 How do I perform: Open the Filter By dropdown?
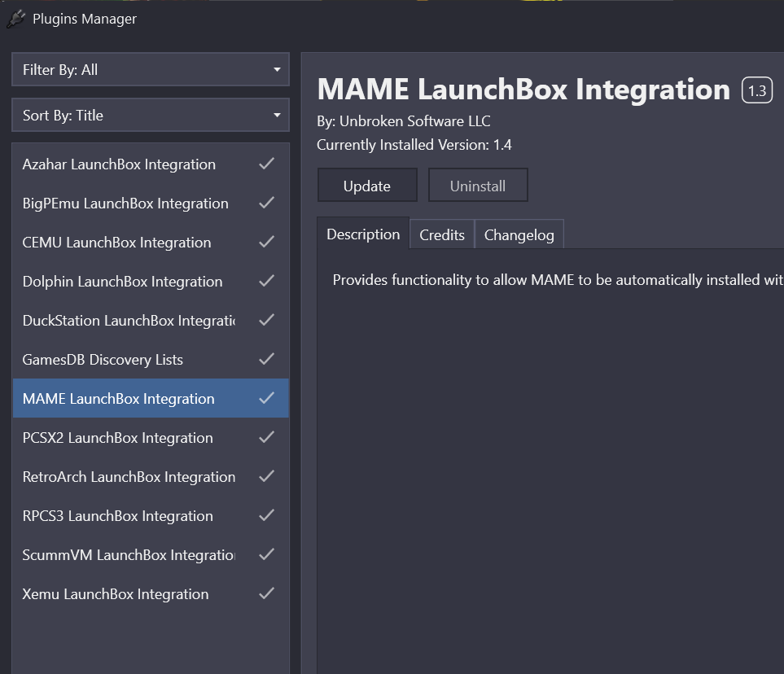151,70
